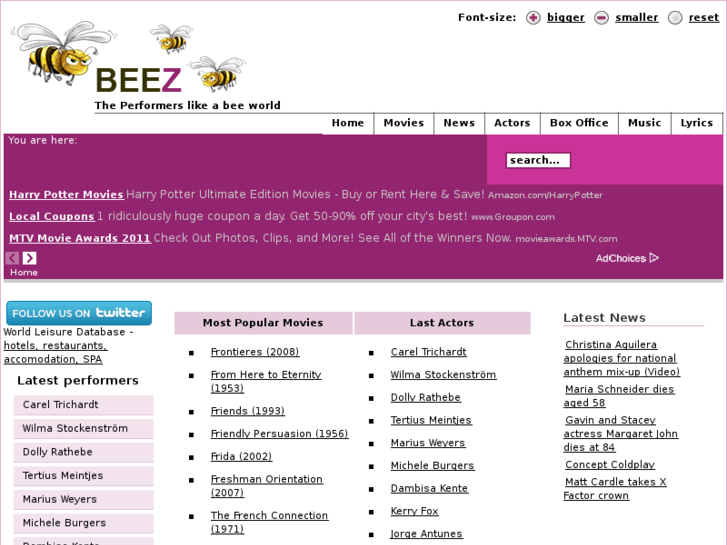Click the Latest News heading
Viewport: 727px width, 545px height.
pyautogui.click(x=604, y=318)
